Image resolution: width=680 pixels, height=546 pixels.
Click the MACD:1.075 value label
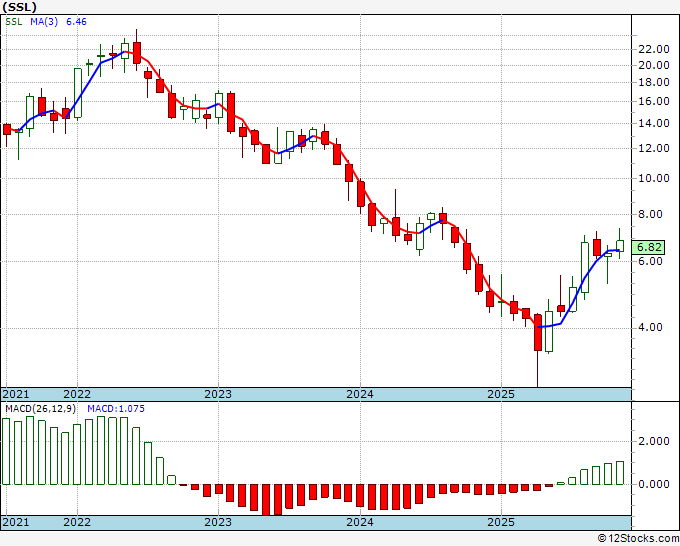click(116, 409)
